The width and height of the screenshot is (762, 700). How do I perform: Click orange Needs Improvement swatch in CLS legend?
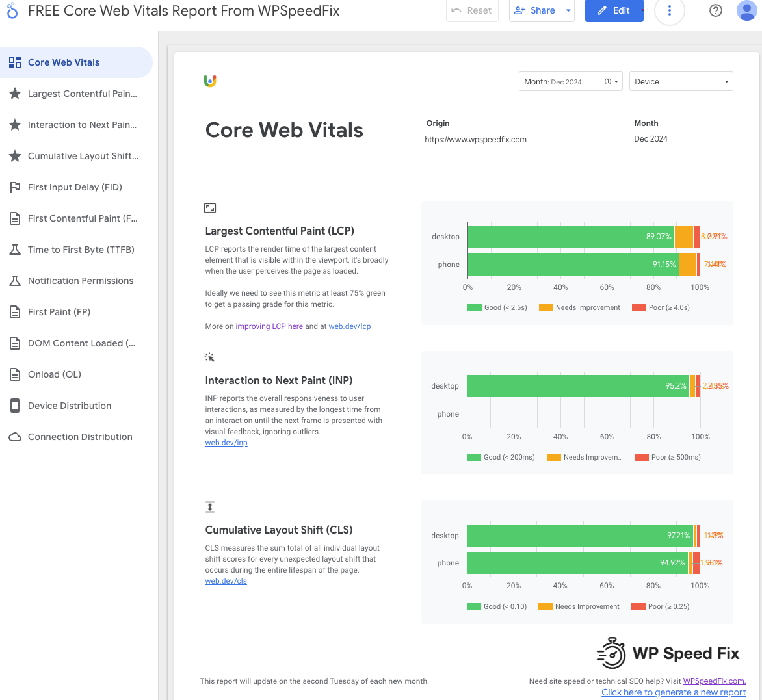click(x=545, y=606)
